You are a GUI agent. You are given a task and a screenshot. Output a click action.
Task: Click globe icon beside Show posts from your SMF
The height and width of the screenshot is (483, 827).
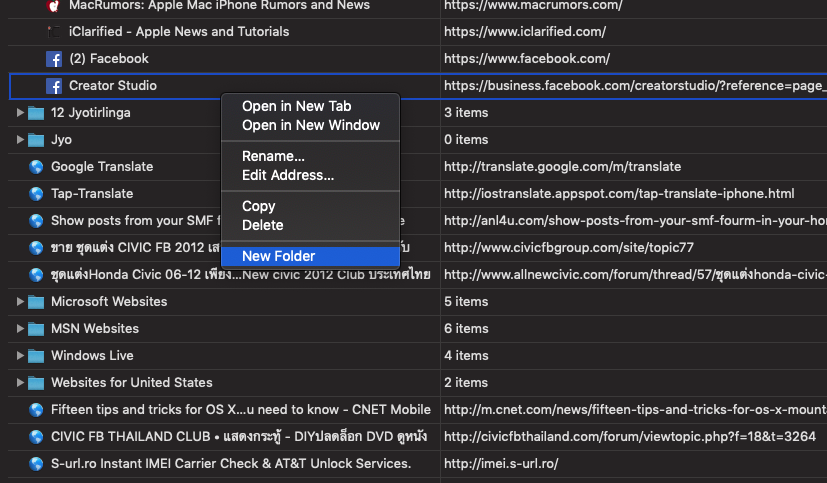[36, 220]
